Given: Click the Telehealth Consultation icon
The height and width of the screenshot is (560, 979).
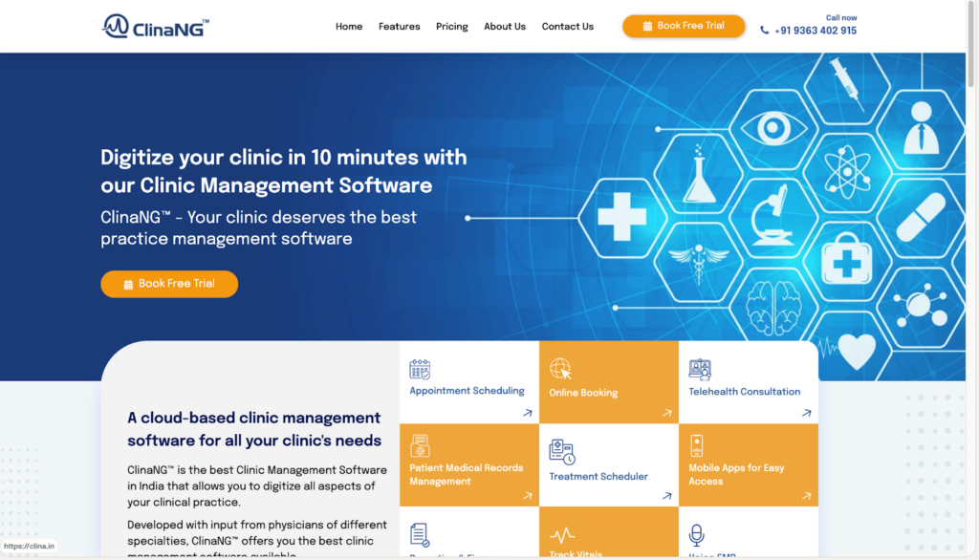Looking at the screenshot, I should (700, 370).
